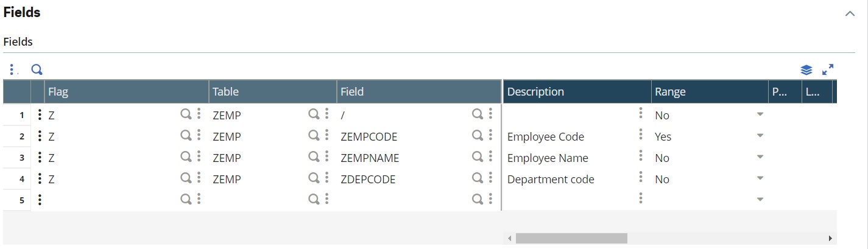Open the three-dot grid options menu
The width and height of the screenshot is (868, 249).
(x=12, y=69)
